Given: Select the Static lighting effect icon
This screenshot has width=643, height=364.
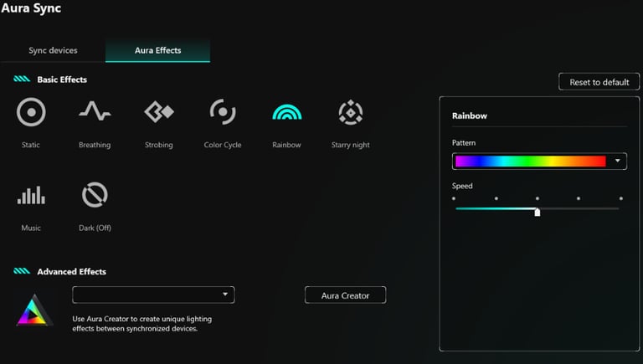Looking at the screenshot, I should (31, 112).
